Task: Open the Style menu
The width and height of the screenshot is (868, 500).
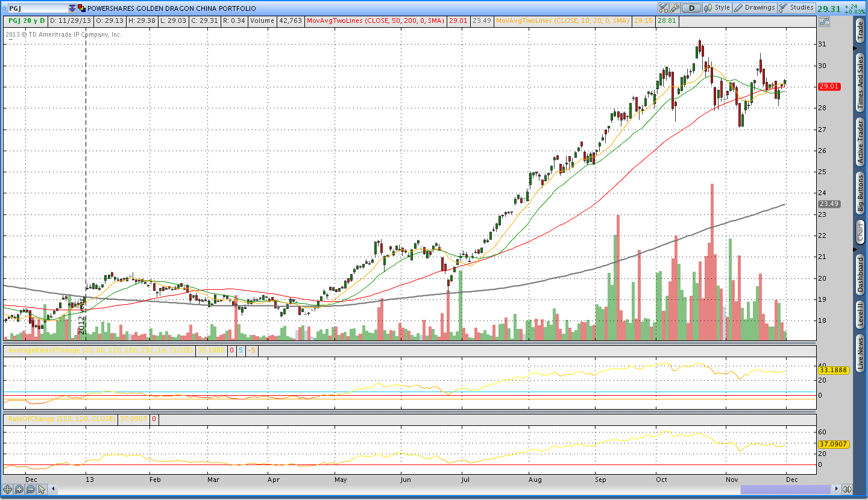Action: click(717, 8)
